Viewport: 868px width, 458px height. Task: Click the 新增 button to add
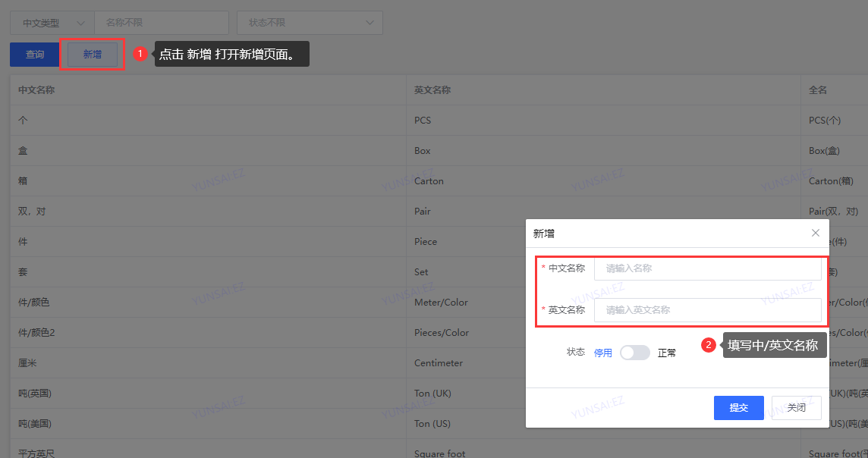(x=93, y=55)
